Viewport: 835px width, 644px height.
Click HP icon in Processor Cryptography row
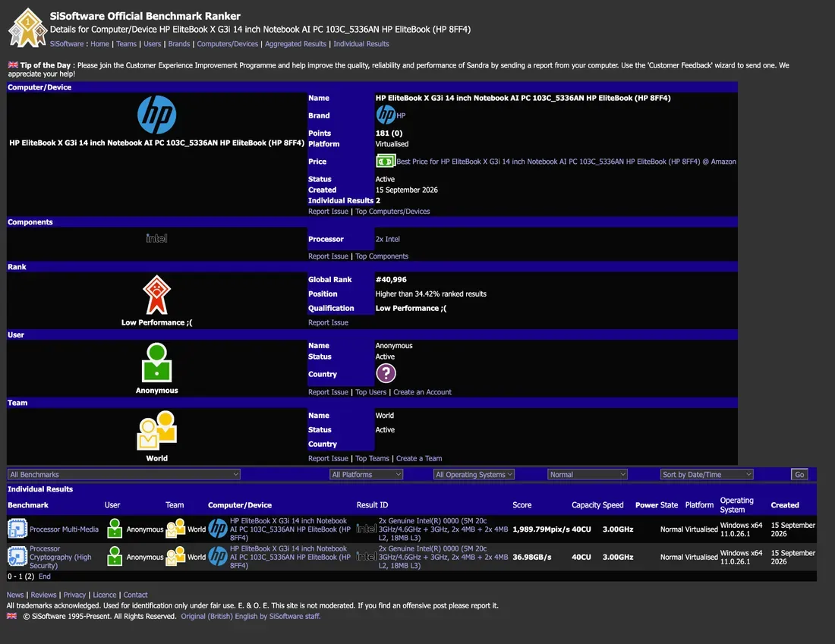218,556
